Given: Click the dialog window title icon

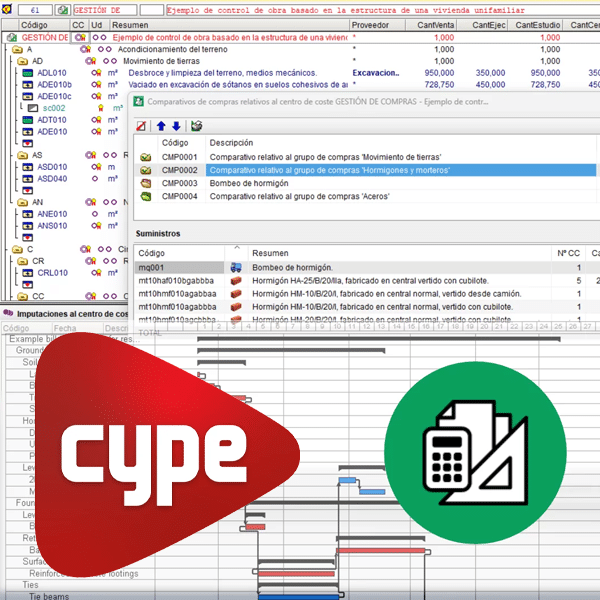Looking at the screenshot, I should 138,102.
